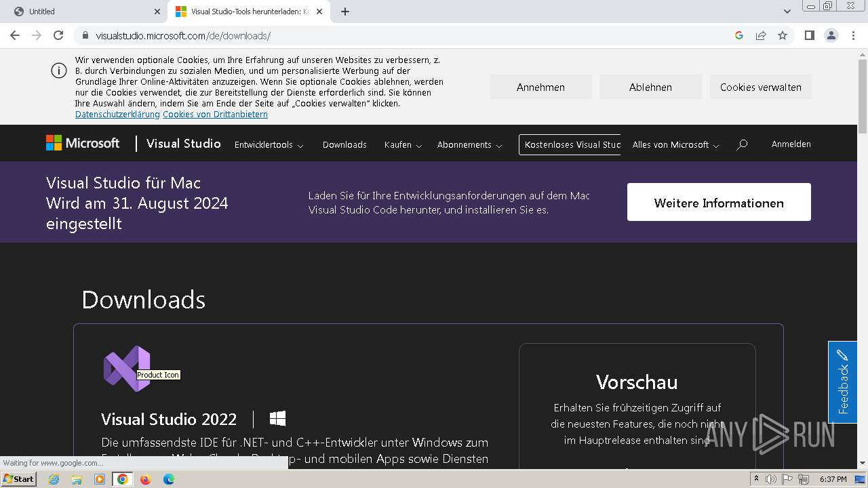Click the Visual Studio 2022 heading
This screenshot has width=868, height=488.
pos(169,419)
